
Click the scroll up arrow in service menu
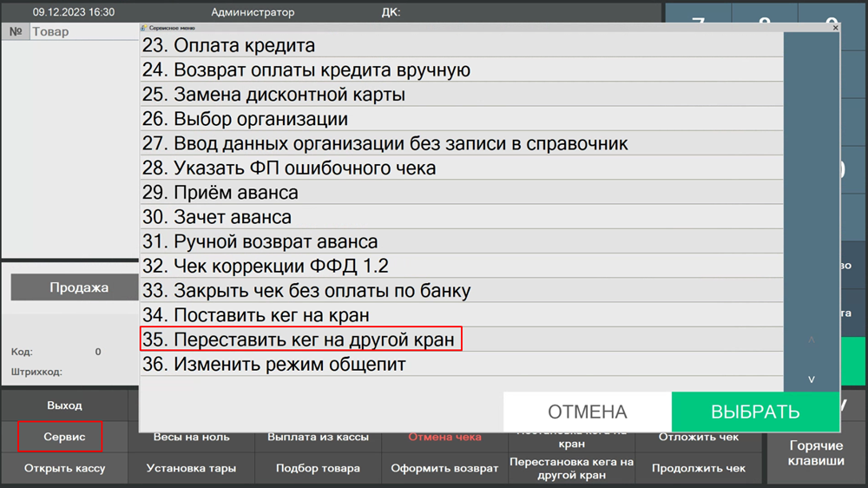click(811, 340)
